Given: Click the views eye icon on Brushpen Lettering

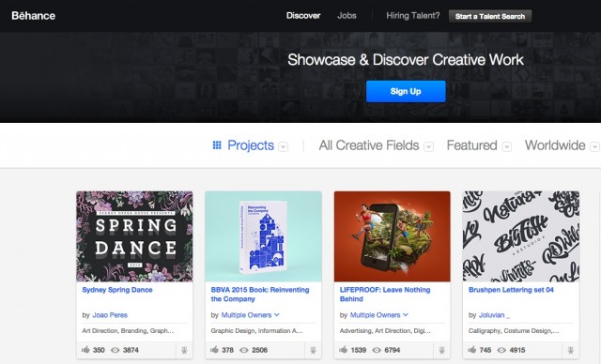Looking at the screenshot, I should (501, 350).
